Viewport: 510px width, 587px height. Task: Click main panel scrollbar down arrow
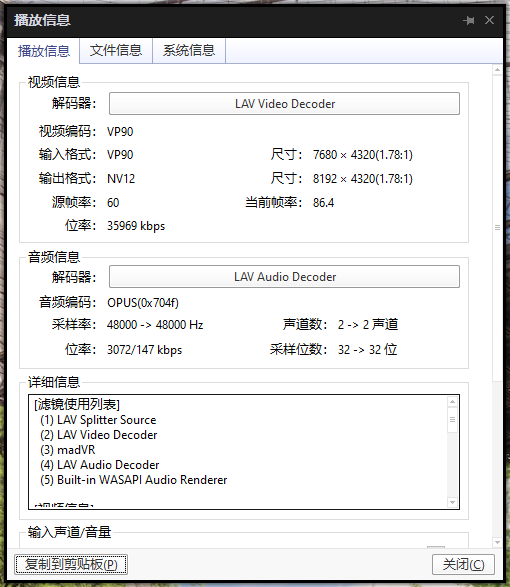pos(497,542)
